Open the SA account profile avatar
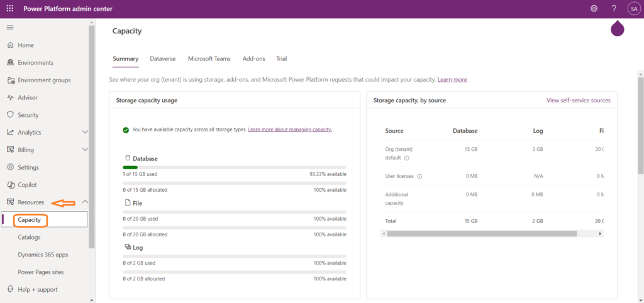This screenshot has width=644, height=303. tap(633, 9)
